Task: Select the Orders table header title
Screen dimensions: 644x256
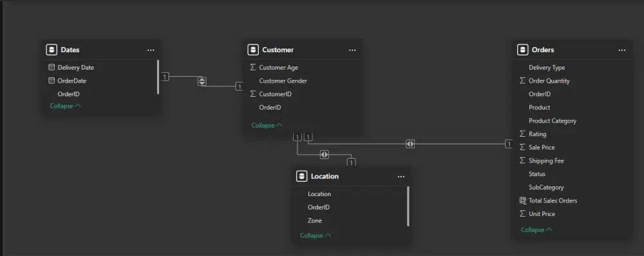Action: point(542,50)
